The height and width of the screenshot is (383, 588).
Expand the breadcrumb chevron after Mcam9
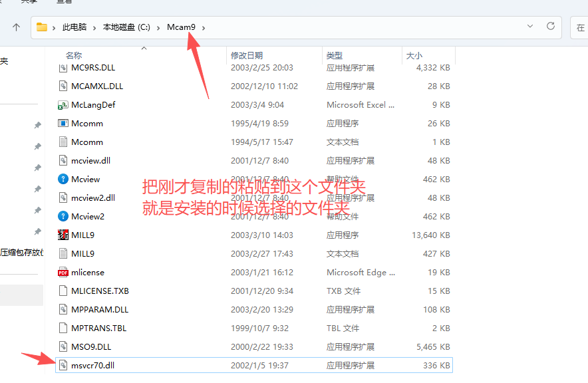pos(204,27)
